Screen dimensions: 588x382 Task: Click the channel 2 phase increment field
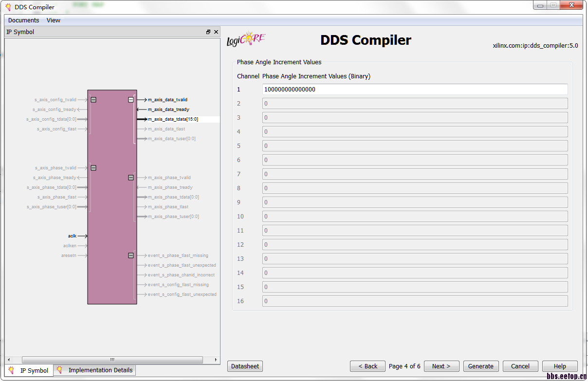[415, 104]
